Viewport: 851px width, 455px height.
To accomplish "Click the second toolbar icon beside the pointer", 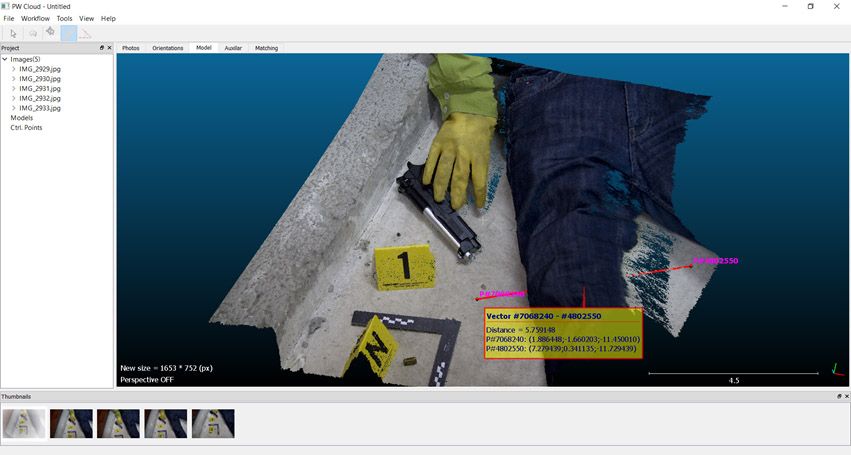I will pos(32,33).
